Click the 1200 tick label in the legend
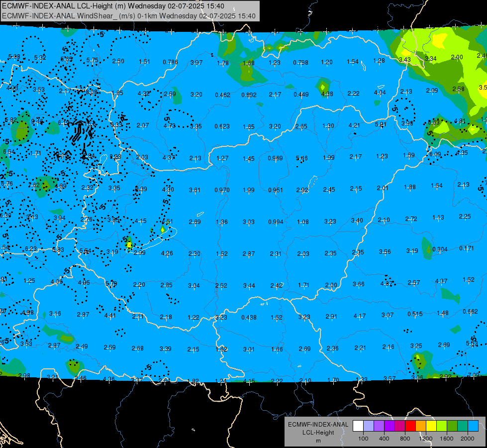The width and height of the screenshot is (487, 448). (425, 439)
